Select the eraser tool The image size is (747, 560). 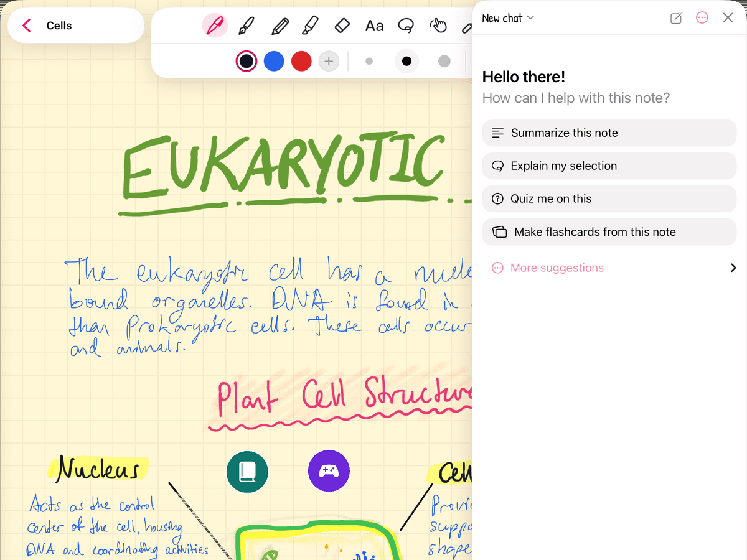[342, 26]
